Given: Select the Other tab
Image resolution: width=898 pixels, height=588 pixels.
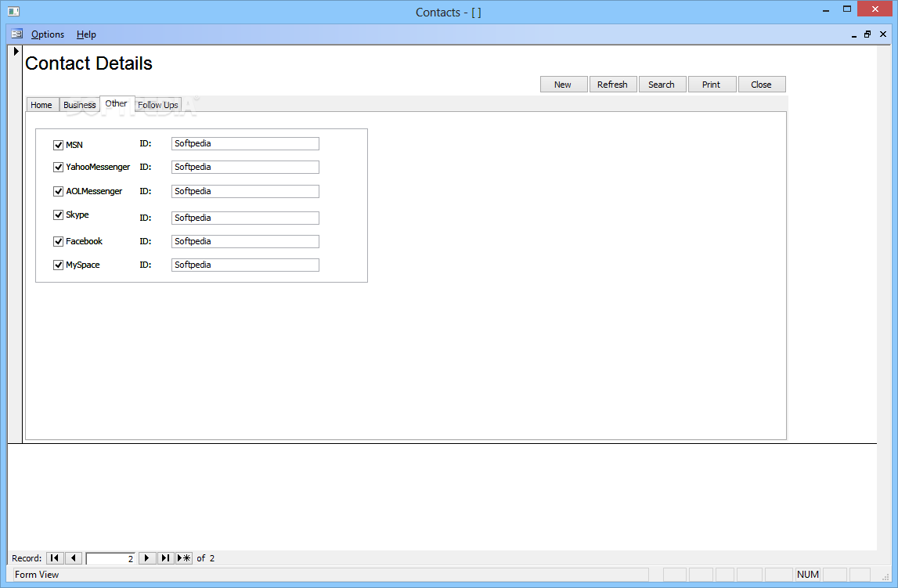Looking at the screenshot, I should point(116,103).
